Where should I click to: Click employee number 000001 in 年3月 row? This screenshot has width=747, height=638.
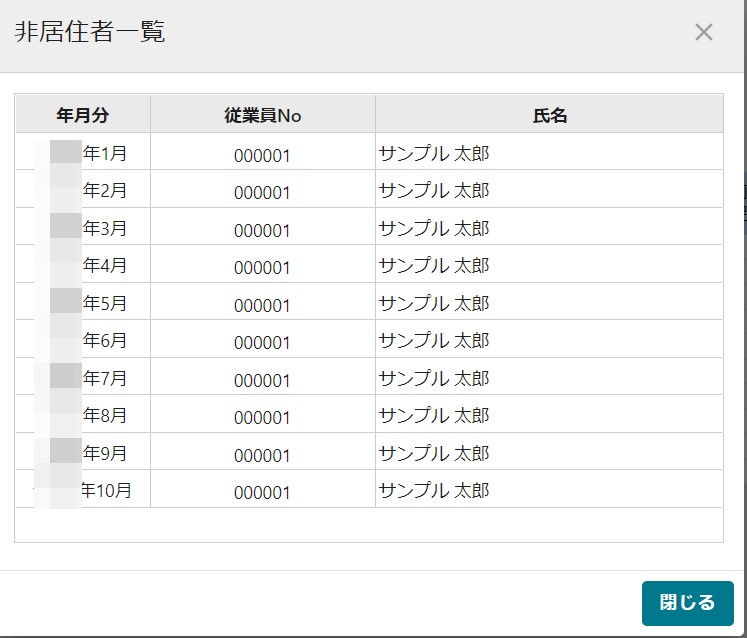coord(262,231)
